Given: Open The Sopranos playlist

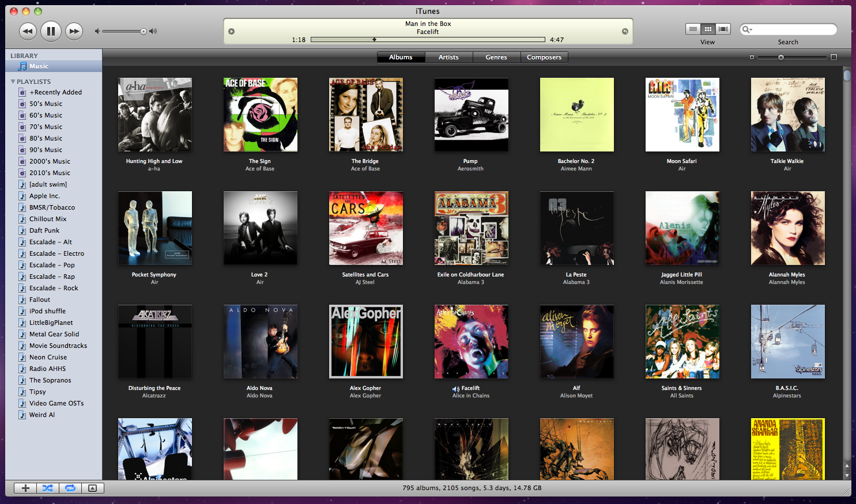Looking at the screenshot, I should click(x=54, y=380).
